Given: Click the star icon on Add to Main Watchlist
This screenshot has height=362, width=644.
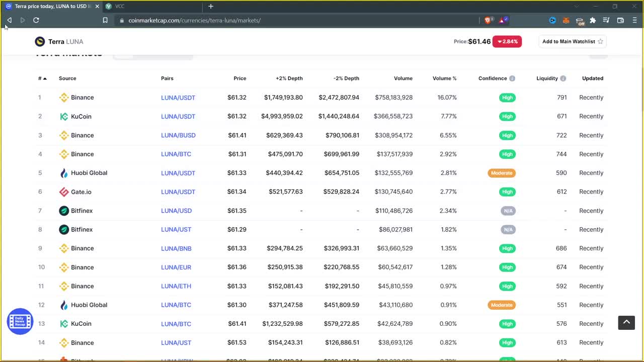Looking at the screenshot, I should click(x=600, y=42).
